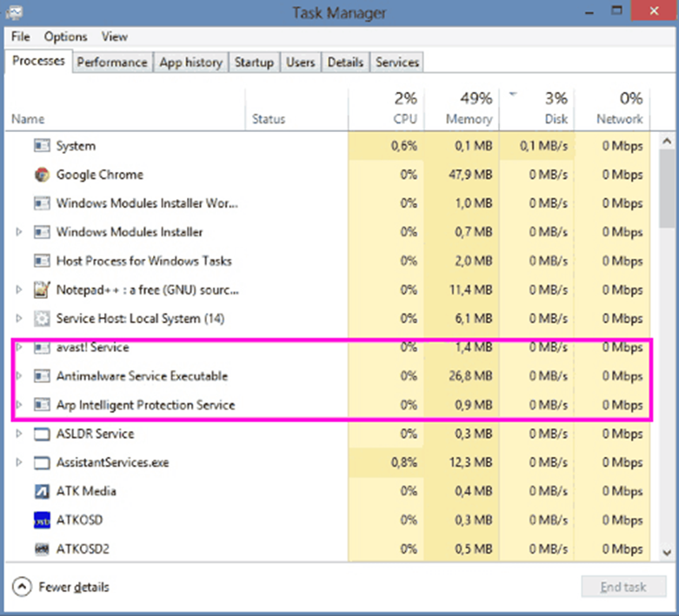Click the ASLDR Service icon
Image resolution: width=679 pixels, height=616 pixels.
[42, 434]
